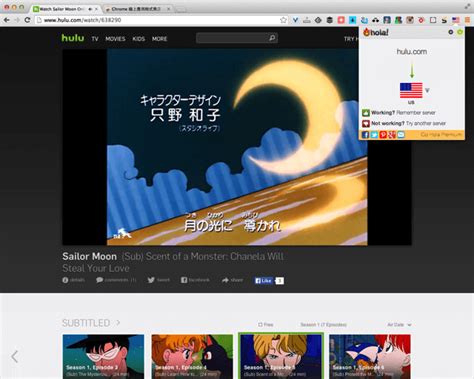Click the tweet share link

[159, 280]
